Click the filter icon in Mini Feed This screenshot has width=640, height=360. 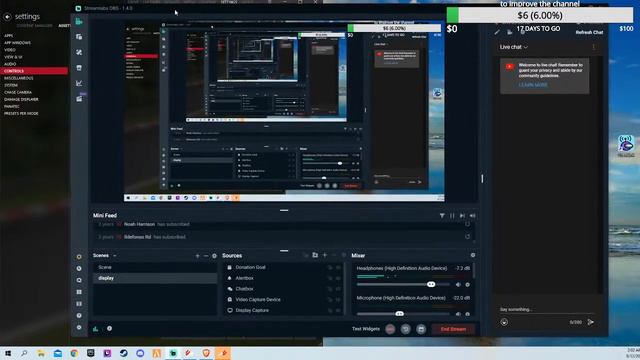click(442, 216)
